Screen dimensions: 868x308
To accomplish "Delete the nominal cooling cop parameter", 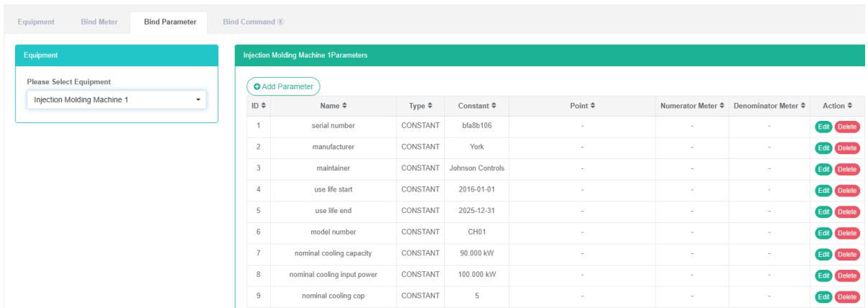I will pos(846,296).
